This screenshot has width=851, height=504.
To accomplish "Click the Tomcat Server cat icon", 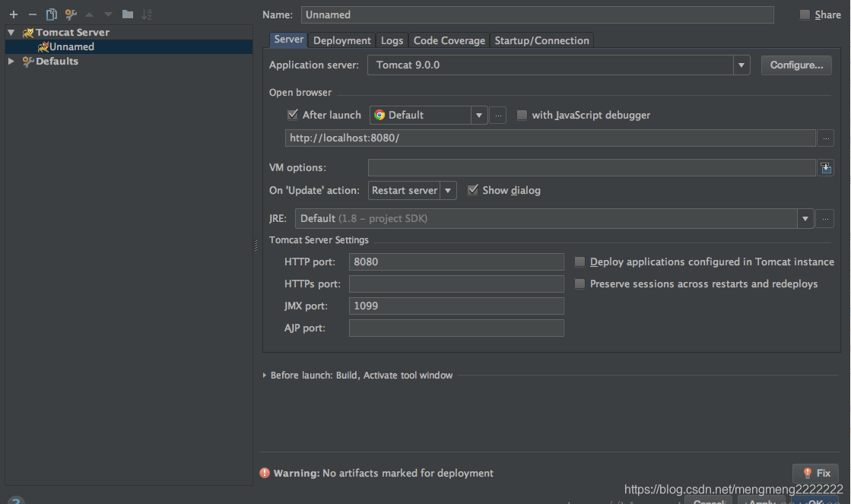I will coord(28,33).
